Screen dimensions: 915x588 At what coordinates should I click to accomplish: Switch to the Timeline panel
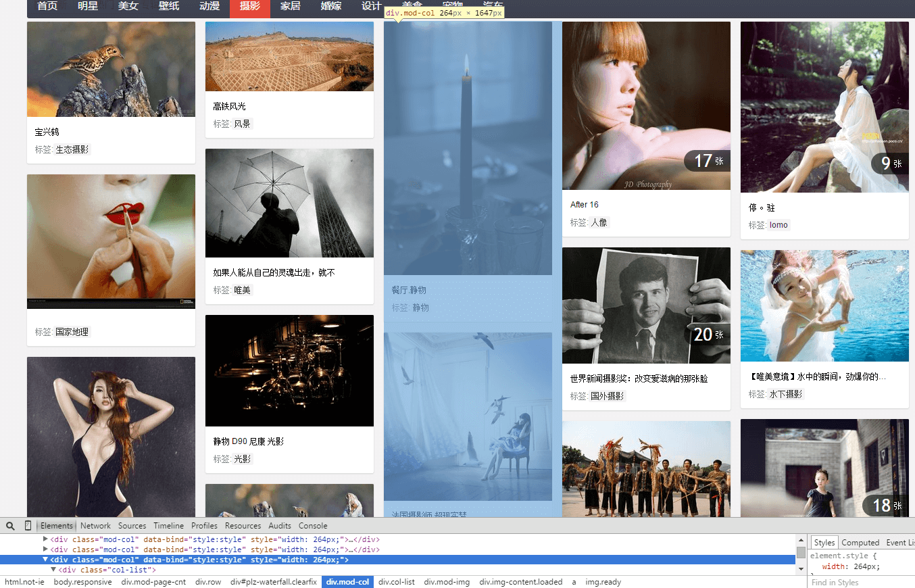[x=168, y=526]
